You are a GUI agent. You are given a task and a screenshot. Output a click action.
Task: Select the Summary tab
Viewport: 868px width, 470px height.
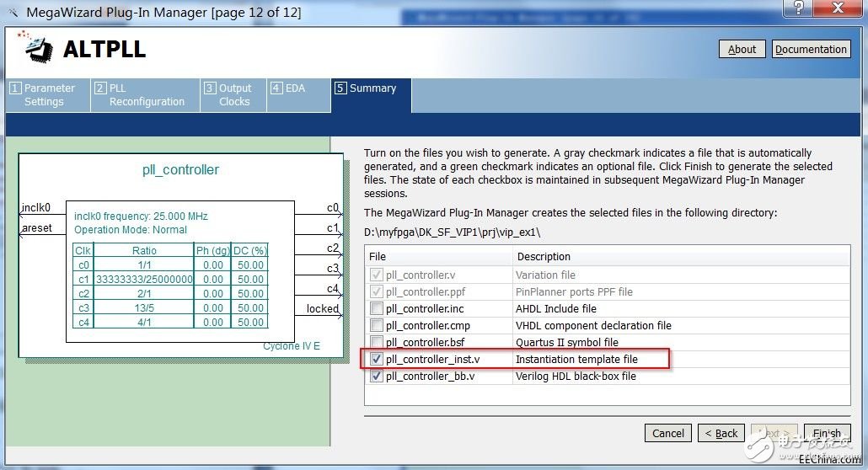pyautogui.click(x=371, y=88)
